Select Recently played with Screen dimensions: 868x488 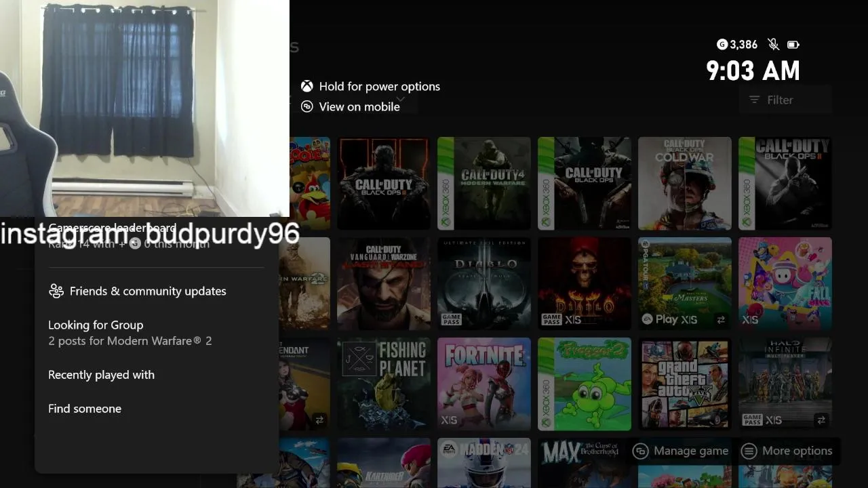tap(101, 375)
